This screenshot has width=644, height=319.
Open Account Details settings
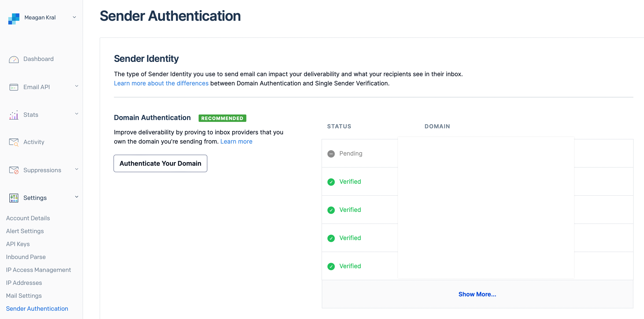click(x=28, y=218)
